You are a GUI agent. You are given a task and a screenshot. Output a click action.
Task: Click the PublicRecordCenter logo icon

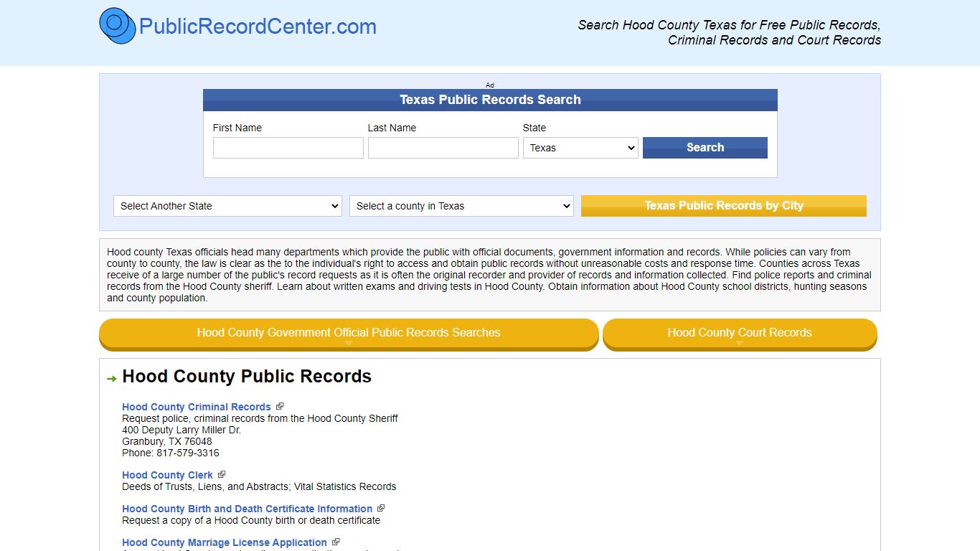(x=118, y=26)
